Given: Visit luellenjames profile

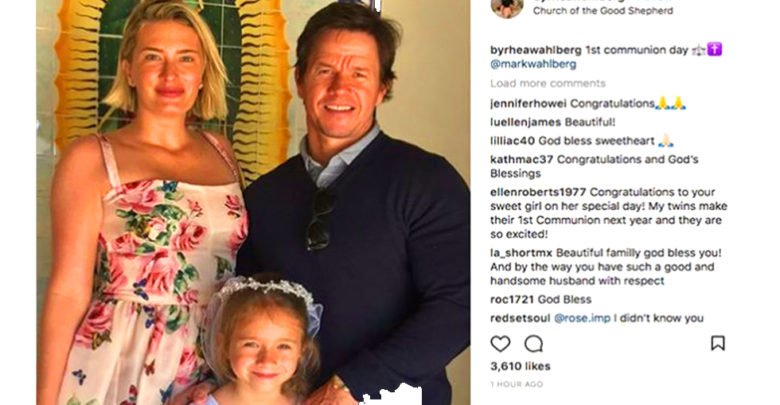Looking at the screenshot, I should coord(525,122).
